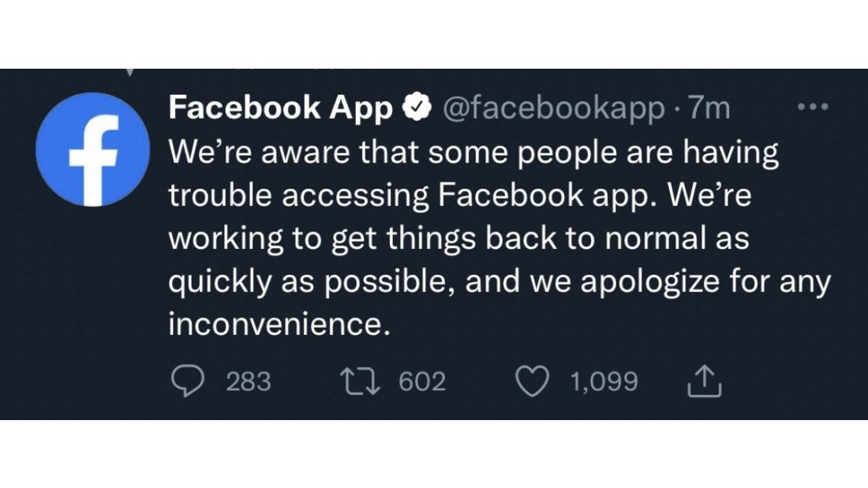This screenshot has height=488, width=868.
Task: Click the thread connector arrow above the avatar
Action: [x=129, y=71]
